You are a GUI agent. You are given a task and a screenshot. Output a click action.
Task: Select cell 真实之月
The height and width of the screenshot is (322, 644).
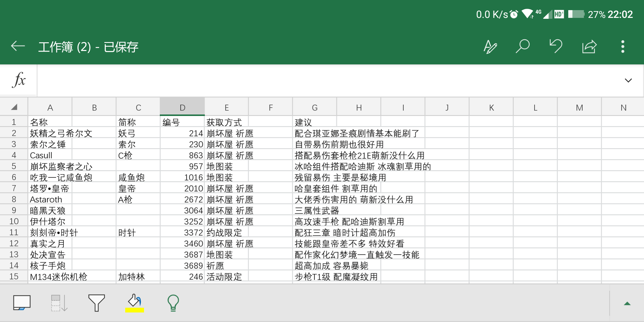pyautogui.click(x=50, y=243)
